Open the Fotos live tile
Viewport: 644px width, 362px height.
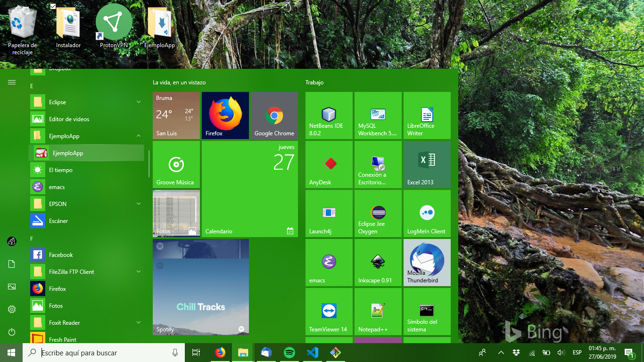click(176, 214)
